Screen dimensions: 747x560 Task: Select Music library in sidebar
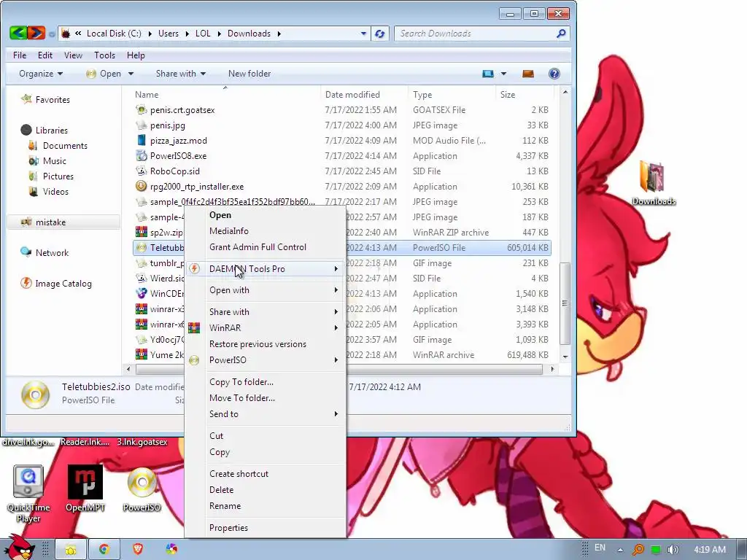coord(54,161)
